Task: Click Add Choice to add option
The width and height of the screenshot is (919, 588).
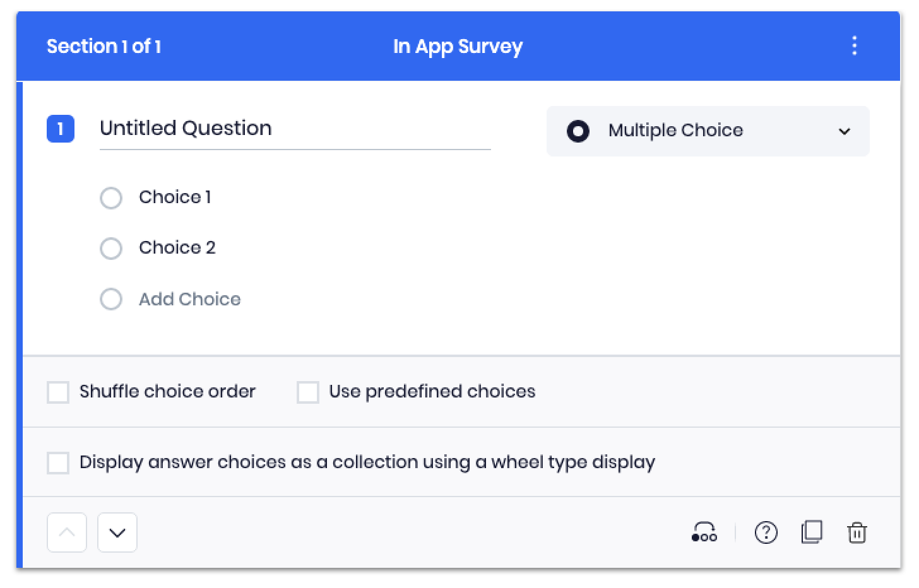Action: (x=189, y=299)
